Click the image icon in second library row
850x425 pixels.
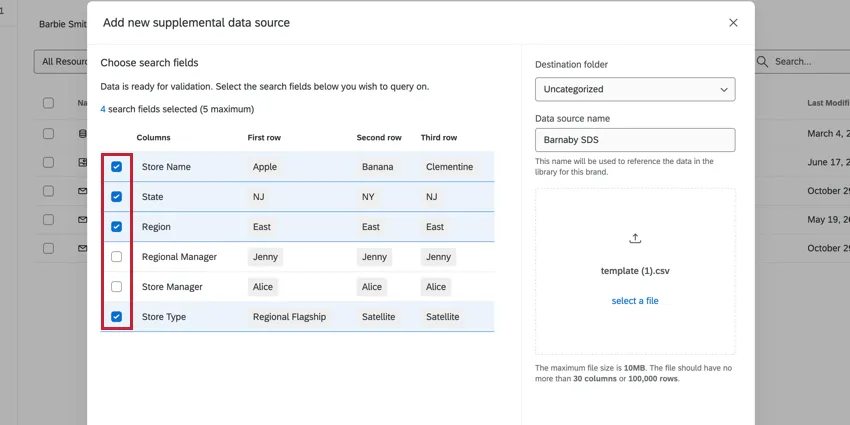pos(82,162)
